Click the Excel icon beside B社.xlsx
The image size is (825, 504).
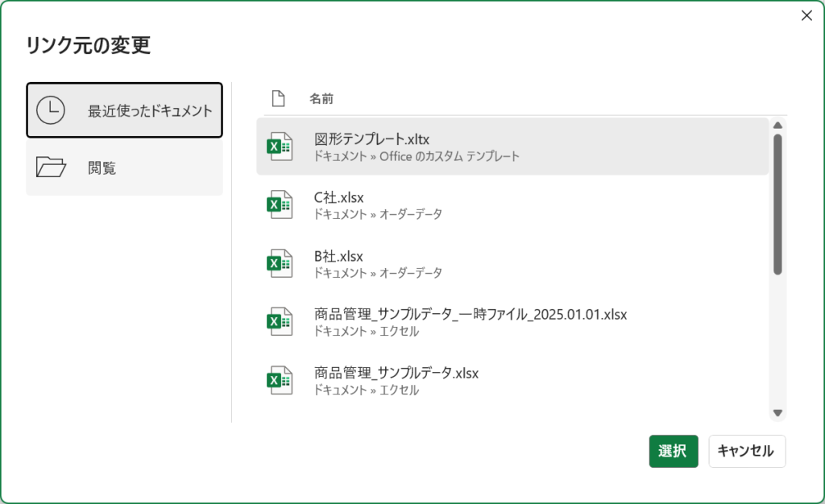pyautogui.click(x=280, y=263)
